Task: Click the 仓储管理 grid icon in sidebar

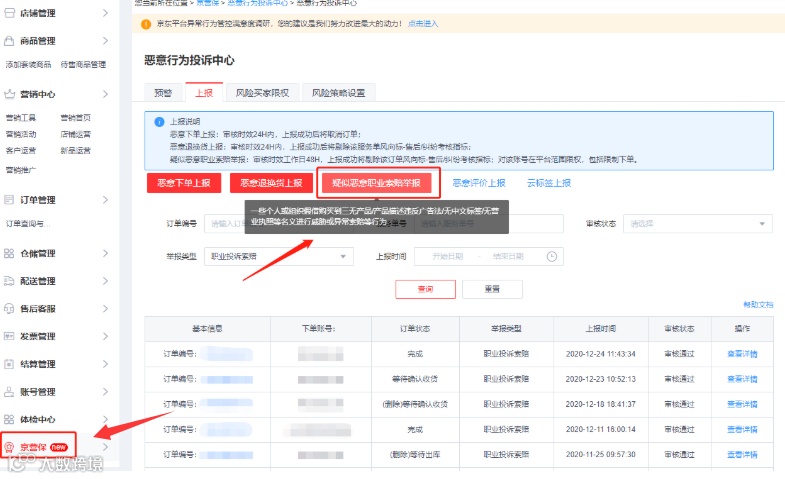Action: click(9, 253)
